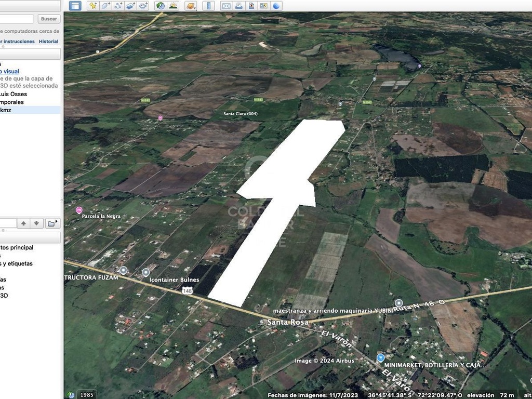Click the search text field
This screenshot has width=532, height=399.
(x=16, y=19)
